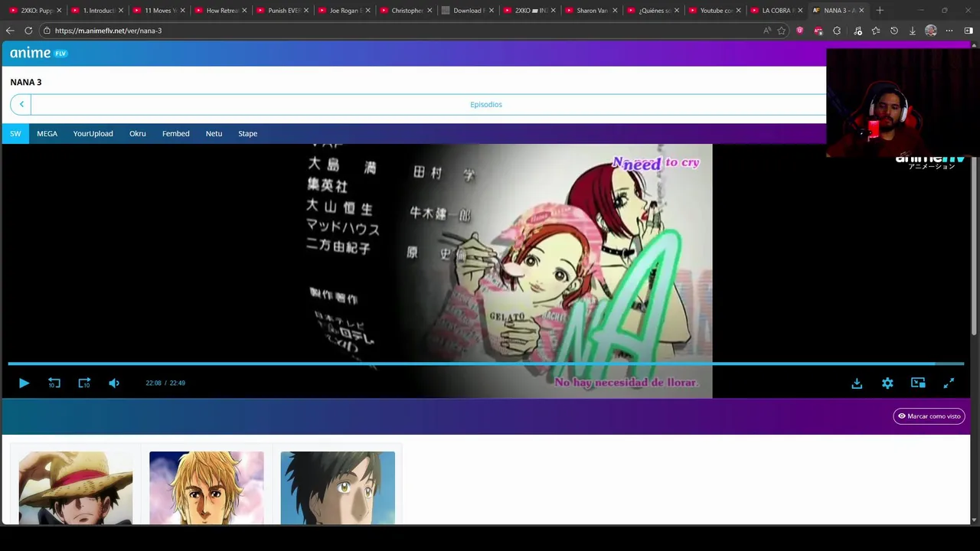This screenshot has width=980, height=551.
Task: Open browser History icon
Action: pos(893,31)
